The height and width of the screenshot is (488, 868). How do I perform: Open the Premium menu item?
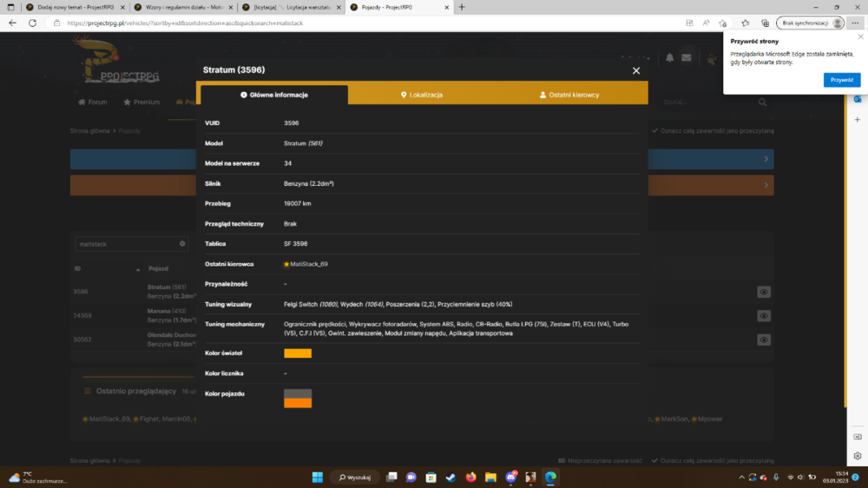coord(141,102)
